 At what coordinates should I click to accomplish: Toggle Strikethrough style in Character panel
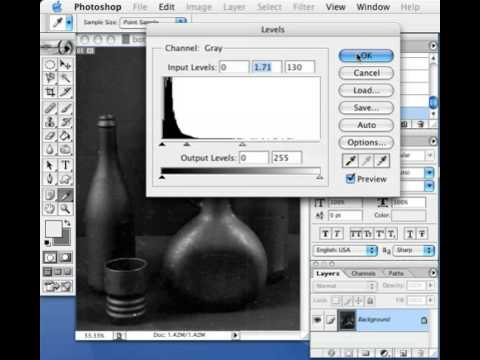[422, 234]
